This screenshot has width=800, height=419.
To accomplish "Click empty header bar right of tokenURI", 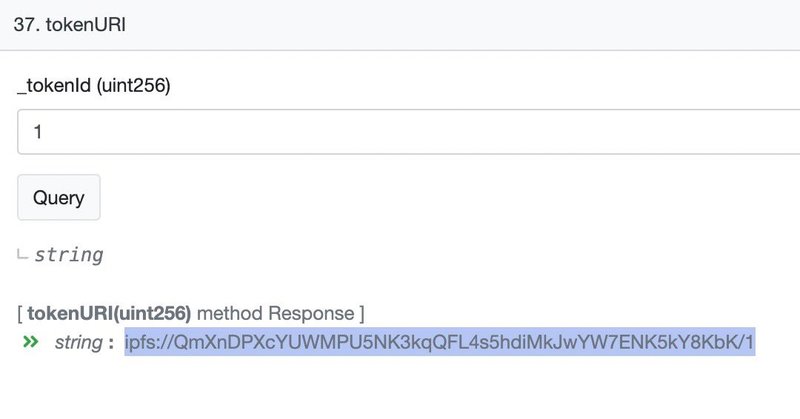I will click(x=459, y=25).
